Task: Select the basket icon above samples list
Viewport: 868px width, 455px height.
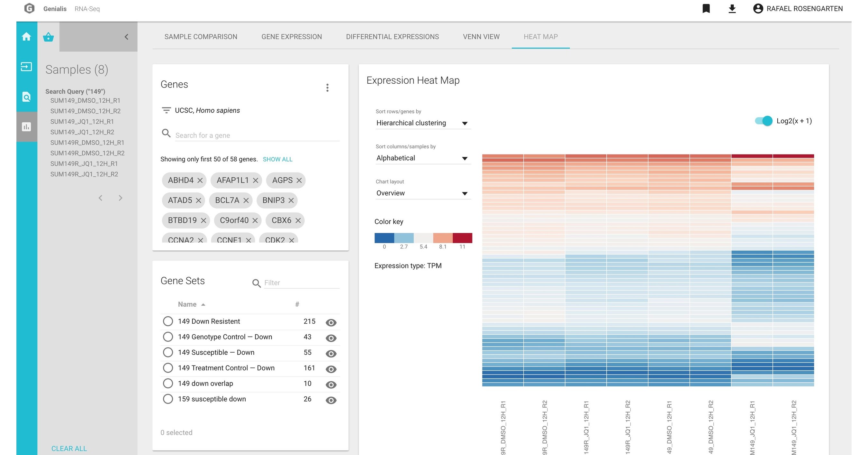Action: tap(48, 37)
